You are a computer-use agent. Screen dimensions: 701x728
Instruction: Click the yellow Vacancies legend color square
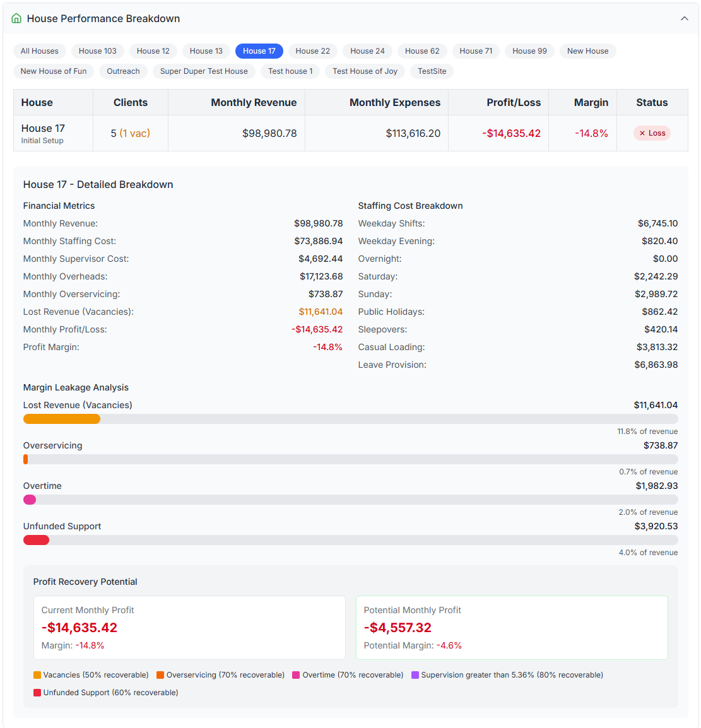pos(36,674)
